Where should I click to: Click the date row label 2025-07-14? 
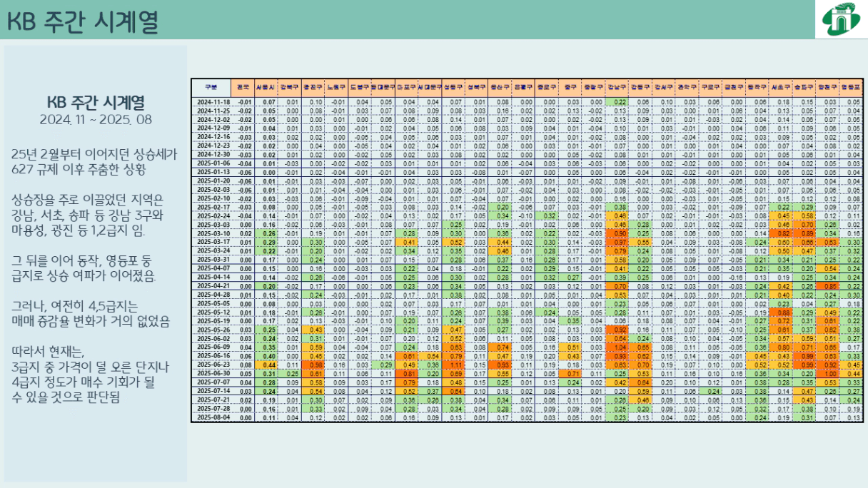click(212, 390)
